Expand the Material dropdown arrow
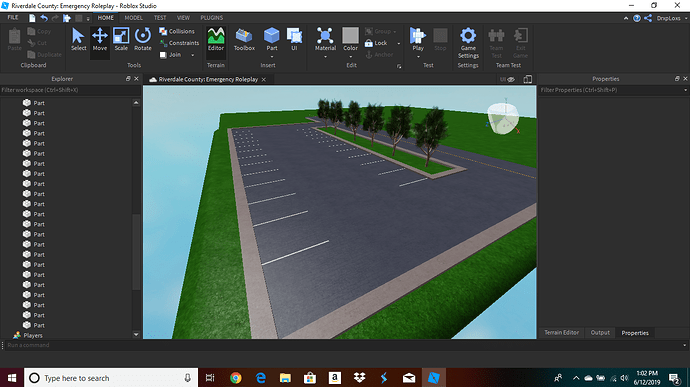The width and height of the screenshot is (690, 387). tap(325, 57)
